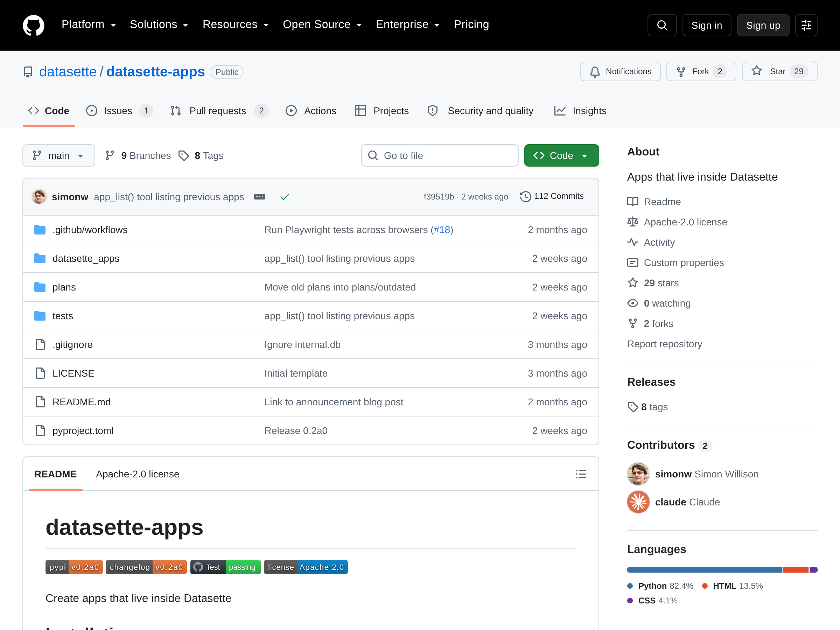This screenshot has width=840, height=630.
Task: Open simonw contributor profile avatar
Action: pos(638,474)
